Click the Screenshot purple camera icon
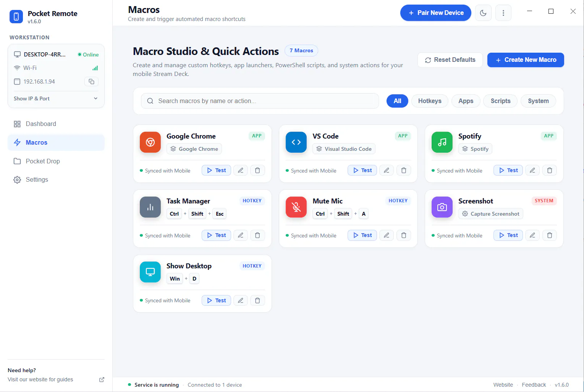 (442, 207)
